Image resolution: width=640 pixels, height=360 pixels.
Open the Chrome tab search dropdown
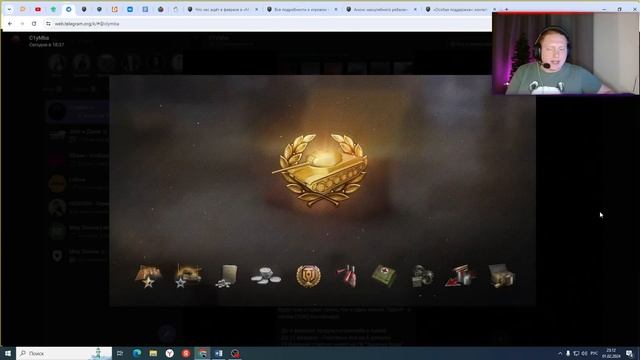click(x=9, y=9)
